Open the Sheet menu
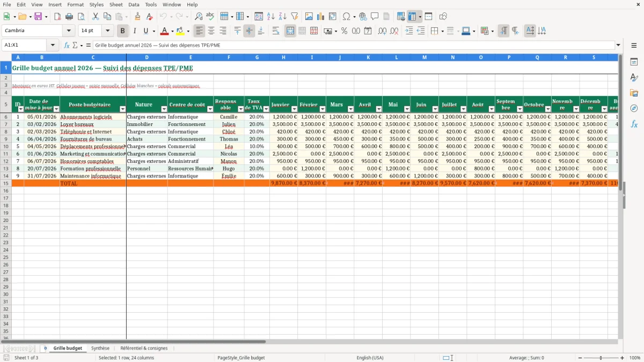This screenshot has height=362, width=644. pos(116,4)
